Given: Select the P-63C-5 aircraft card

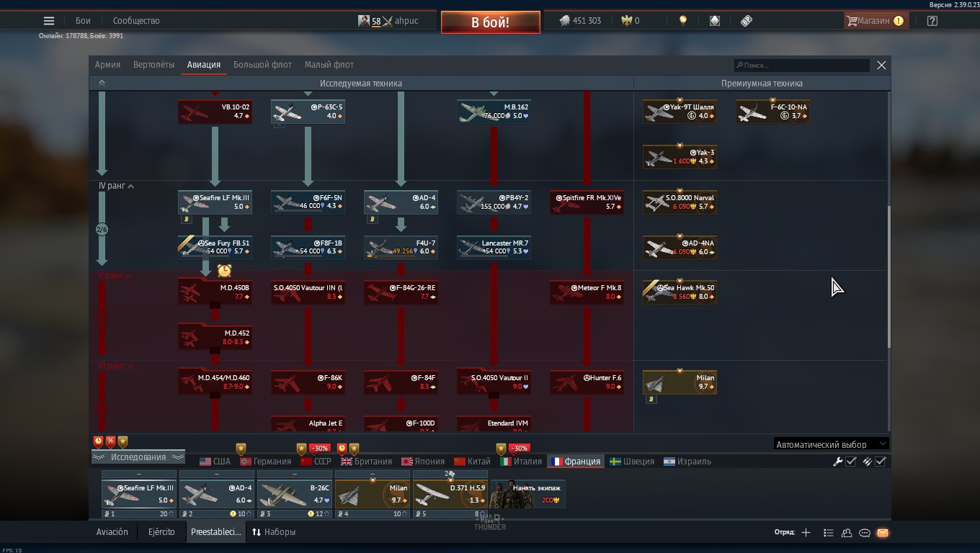Looking at the screenshot, I should click(308, 112).
